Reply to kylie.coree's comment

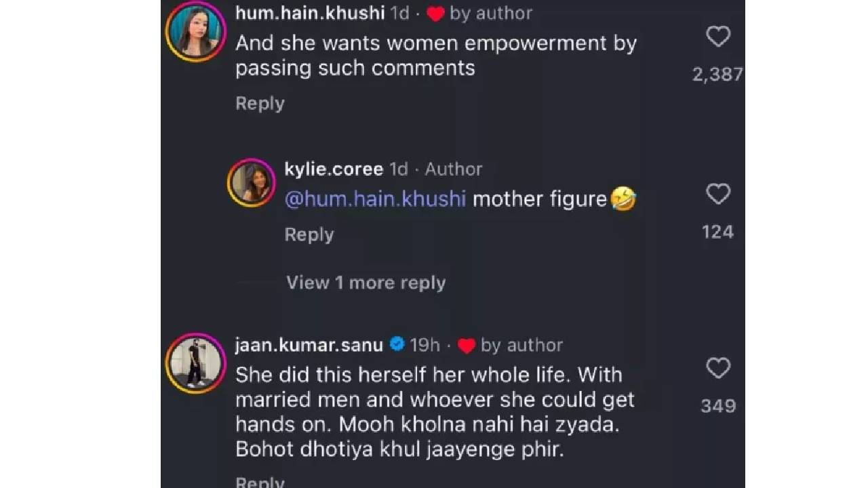309,235
